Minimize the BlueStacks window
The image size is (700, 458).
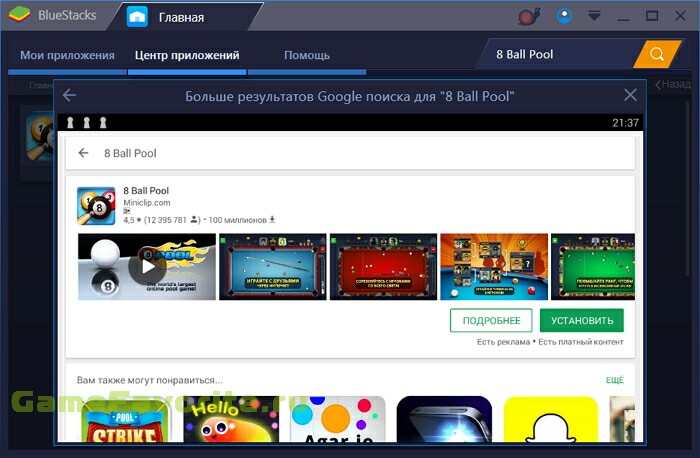(624, 19)
